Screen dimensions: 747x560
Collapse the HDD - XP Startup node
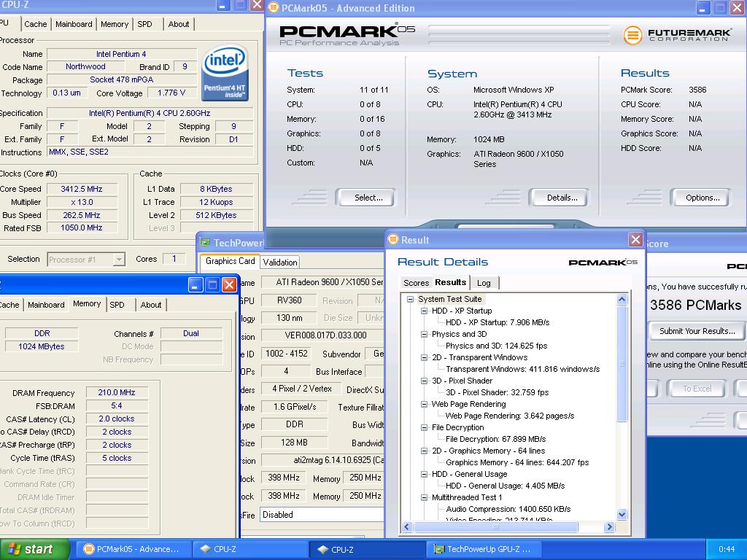[x=424, y=311]
